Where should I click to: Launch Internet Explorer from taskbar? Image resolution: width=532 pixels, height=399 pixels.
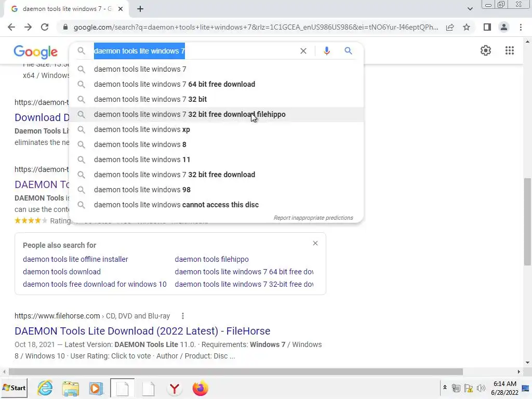tap(45, 388)
